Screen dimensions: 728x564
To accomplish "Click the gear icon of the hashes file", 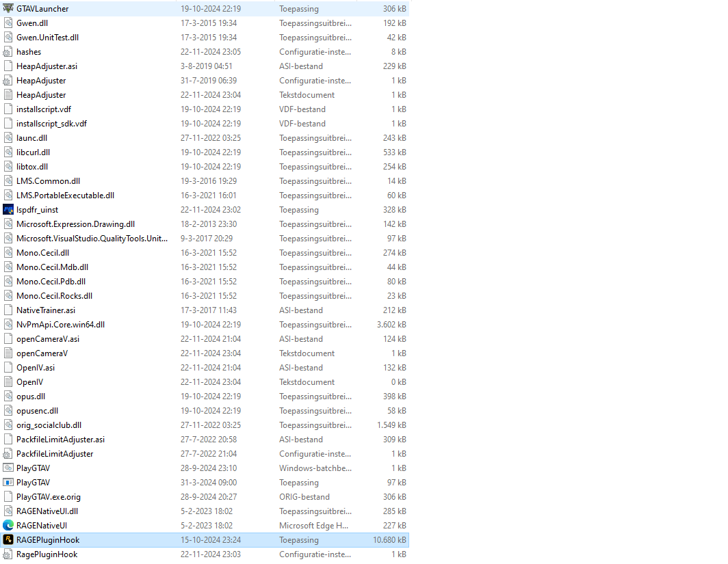I will [8, 51].
